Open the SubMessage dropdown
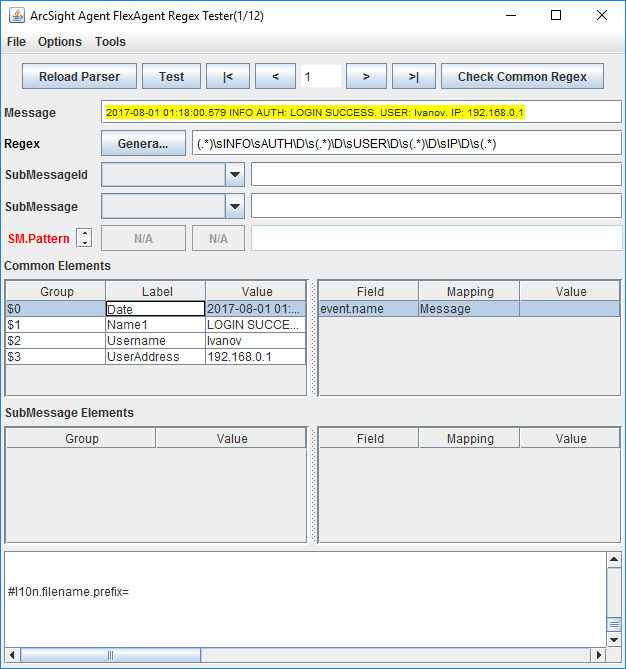The height and width of the screenshot is (669, 626). coord(235,207)
